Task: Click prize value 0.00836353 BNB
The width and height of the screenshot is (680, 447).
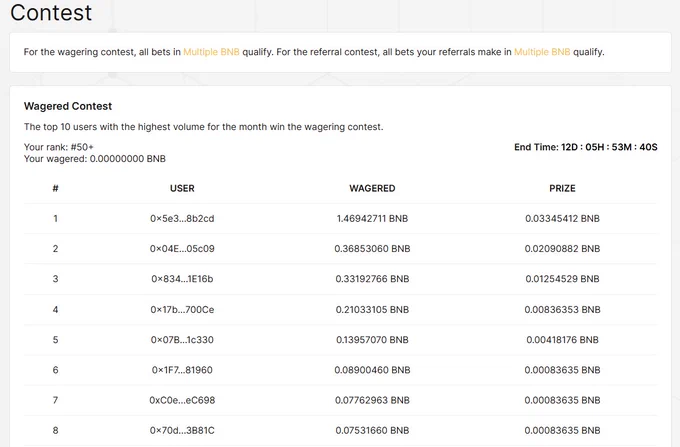Action: click(x=562, y=310)
